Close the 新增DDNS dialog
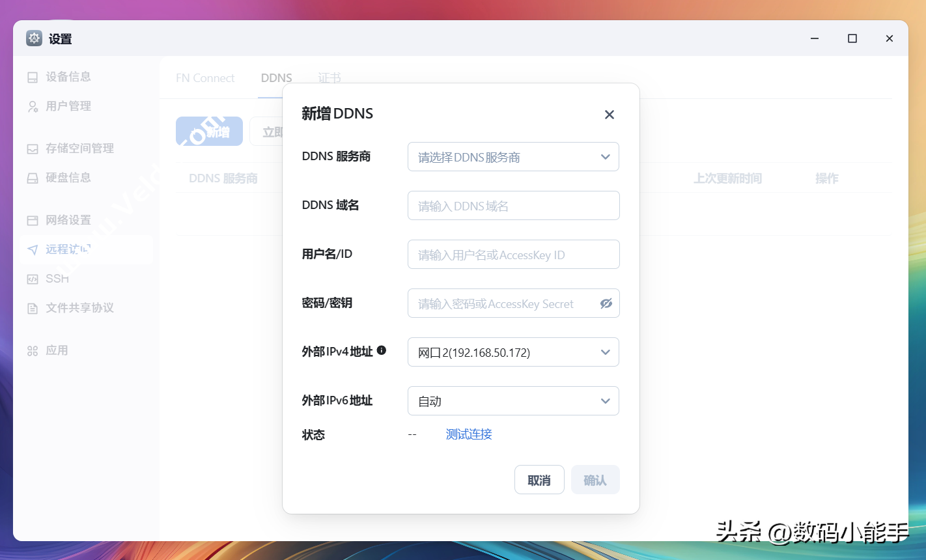This screenshot has height=560, width=926. coord(610,115)
